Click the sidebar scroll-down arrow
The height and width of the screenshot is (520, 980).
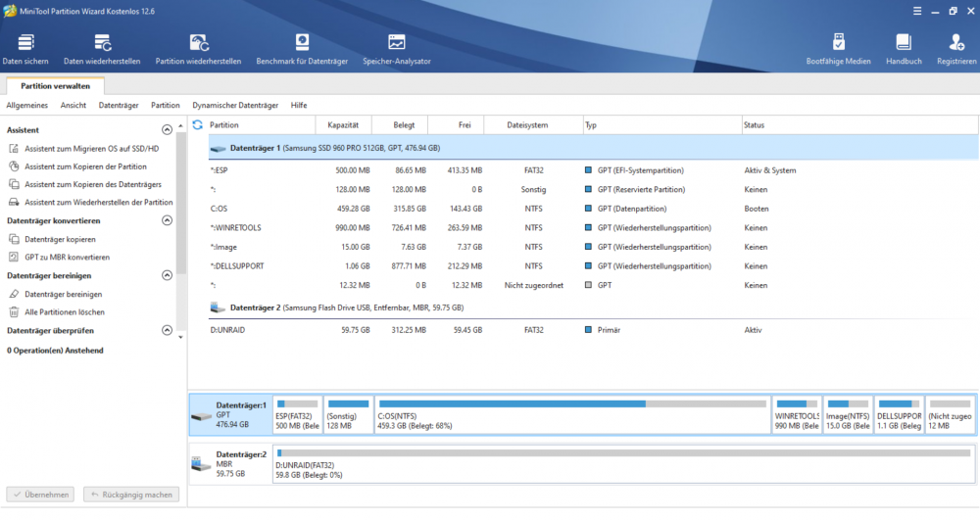(x=180, y=338)
